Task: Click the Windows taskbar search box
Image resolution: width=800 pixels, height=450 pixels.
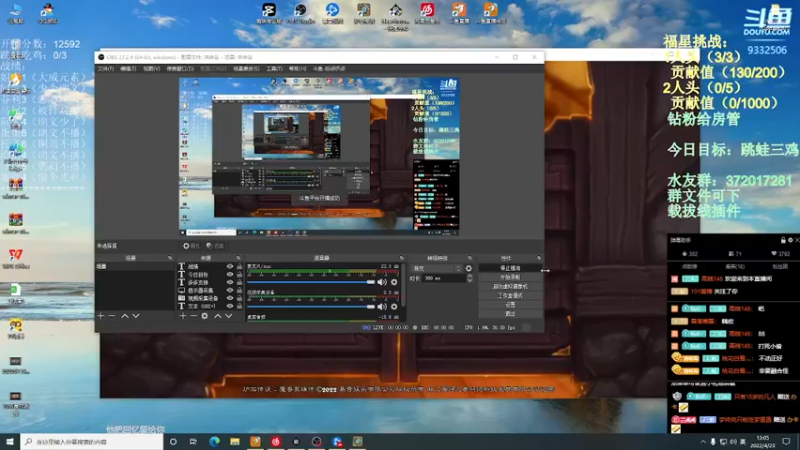Action: [92, 441]
